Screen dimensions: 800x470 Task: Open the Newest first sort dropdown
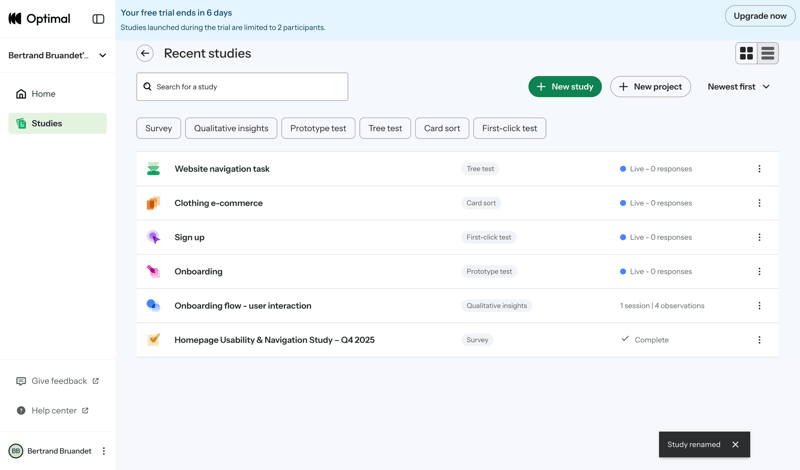pyautogui.click(x=738, y=87)
